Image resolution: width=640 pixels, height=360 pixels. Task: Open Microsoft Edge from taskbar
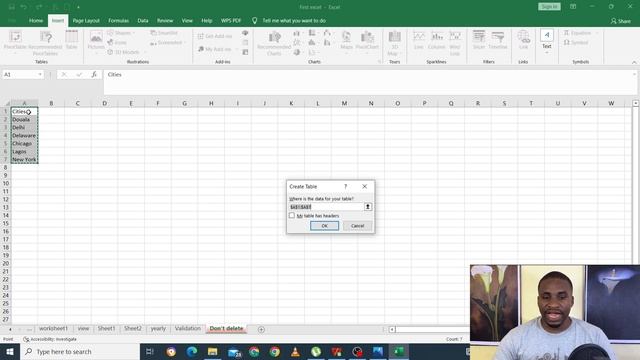[x=192, y=351]
